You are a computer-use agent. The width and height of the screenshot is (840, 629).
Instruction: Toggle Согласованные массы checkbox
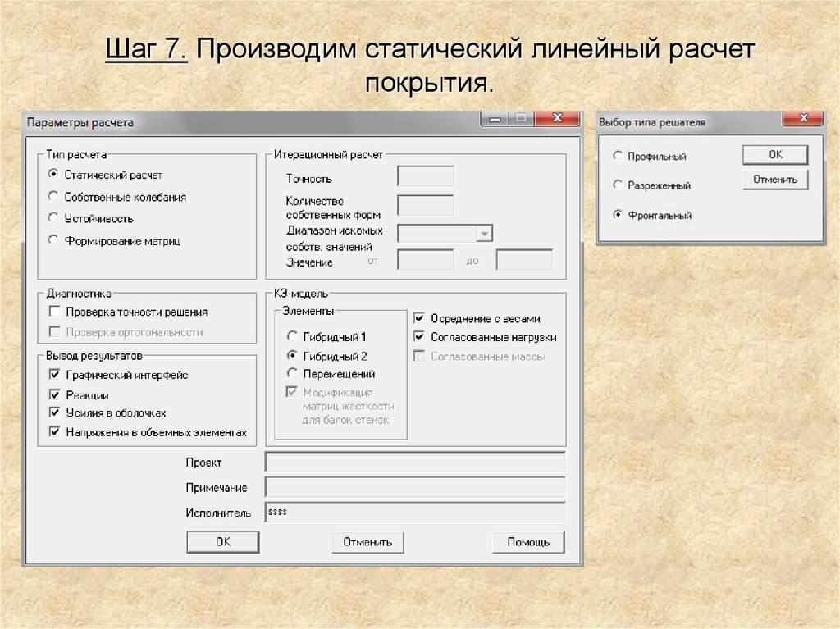419,356
